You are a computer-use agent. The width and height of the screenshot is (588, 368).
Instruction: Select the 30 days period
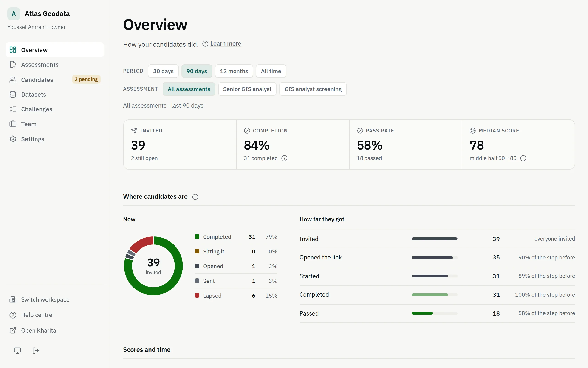(163, 71)
